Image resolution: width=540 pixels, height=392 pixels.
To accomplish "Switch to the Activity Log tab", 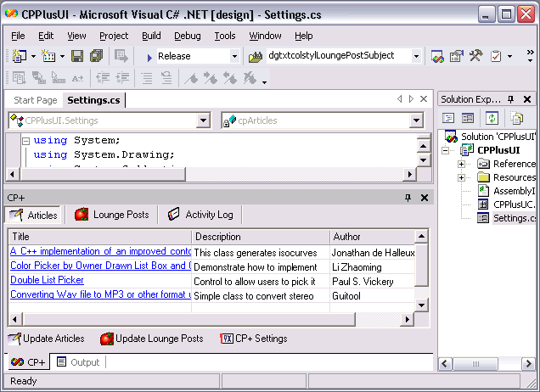I will [x=200, y=215].
